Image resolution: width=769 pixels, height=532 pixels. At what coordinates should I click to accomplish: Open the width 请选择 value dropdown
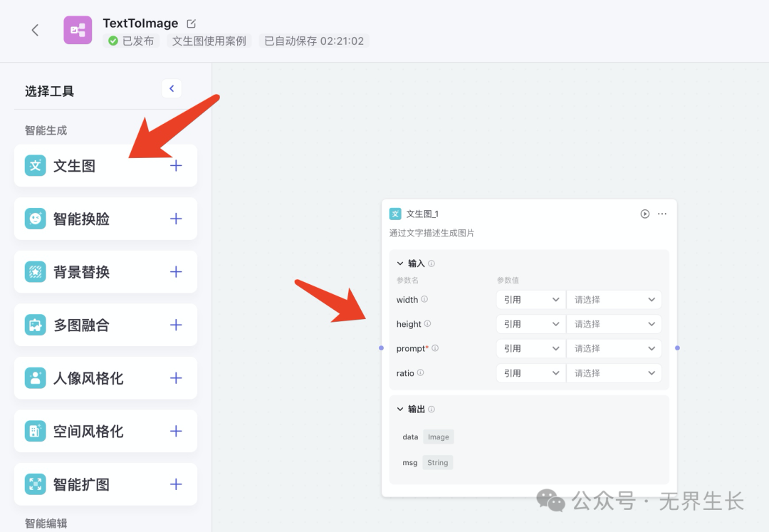point(614,300)
